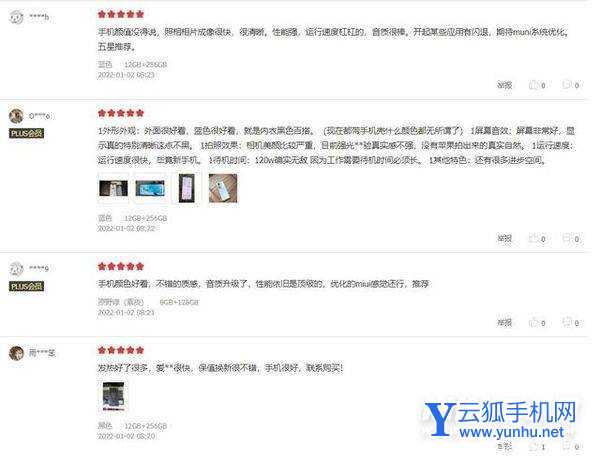Open photo thumbnail in fourth review
Viewport: 600px width, 459px height.
point(113,396)
